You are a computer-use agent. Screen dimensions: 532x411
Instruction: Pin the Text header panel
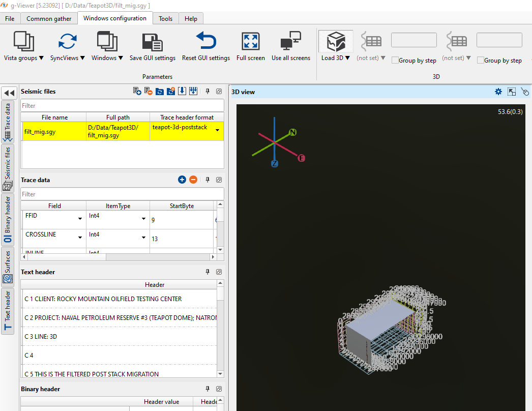point(208,272)
